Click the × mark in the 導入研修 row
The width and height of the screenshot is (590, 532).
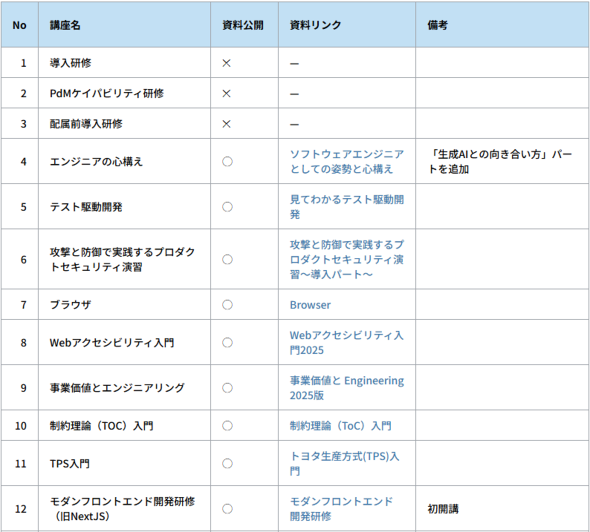tap(227, 63)
